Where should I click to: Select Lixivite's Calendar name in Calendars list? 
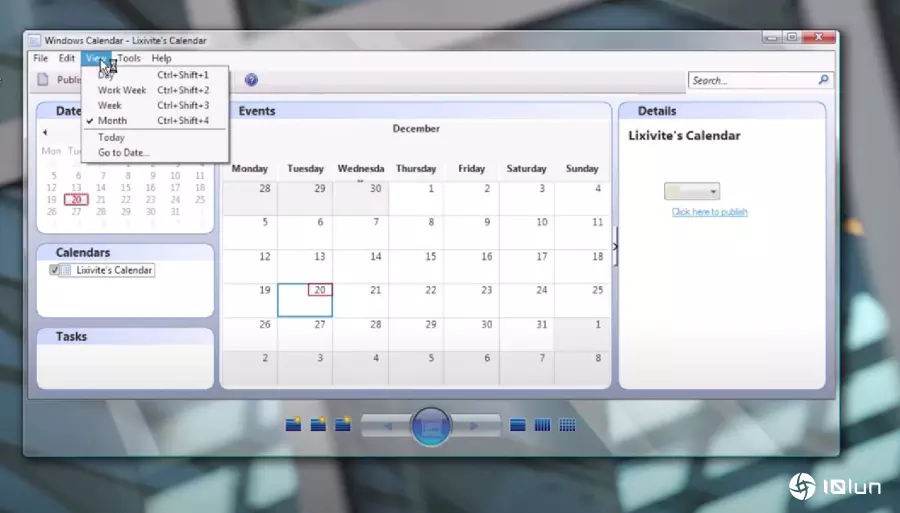click(114, 270)
